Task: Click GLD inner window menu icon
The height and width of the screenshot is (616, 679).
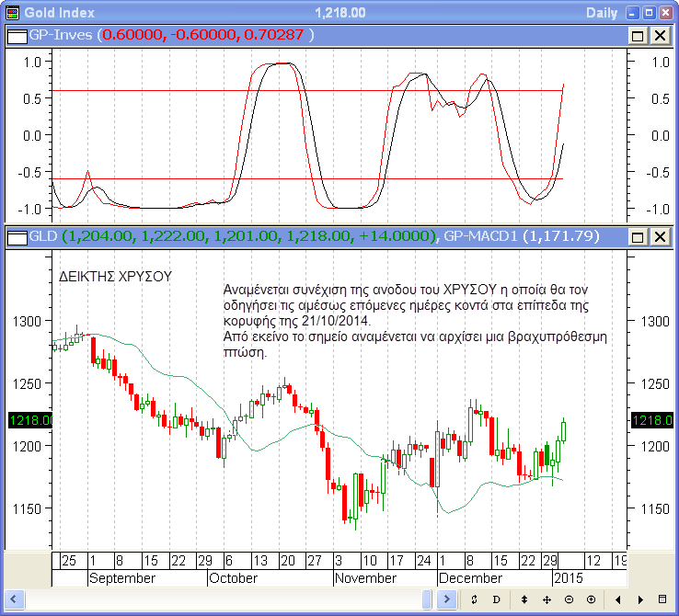Action: click(x=17, y=237)
